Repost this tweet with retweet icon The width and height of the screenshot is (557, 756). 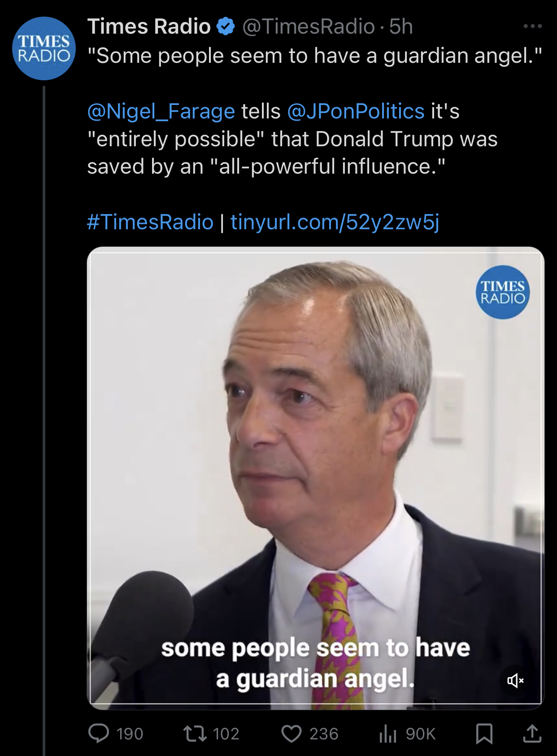(195, 734)
